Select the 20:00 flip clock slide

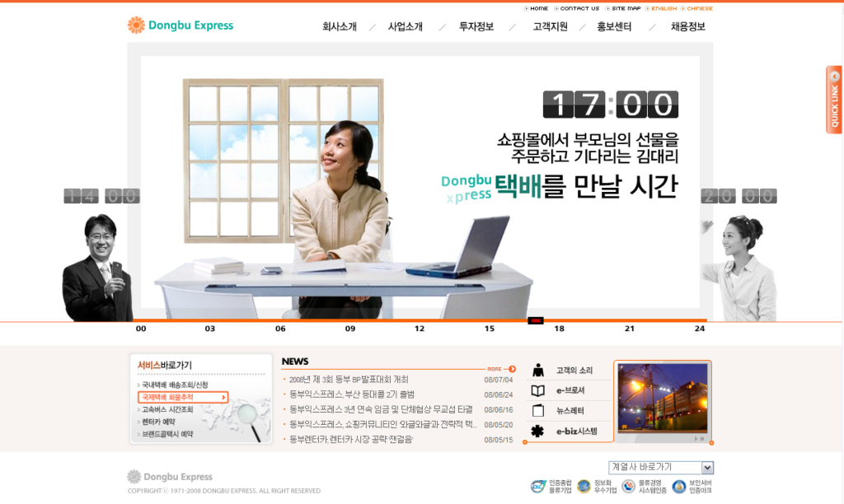(x=738, y=196)
